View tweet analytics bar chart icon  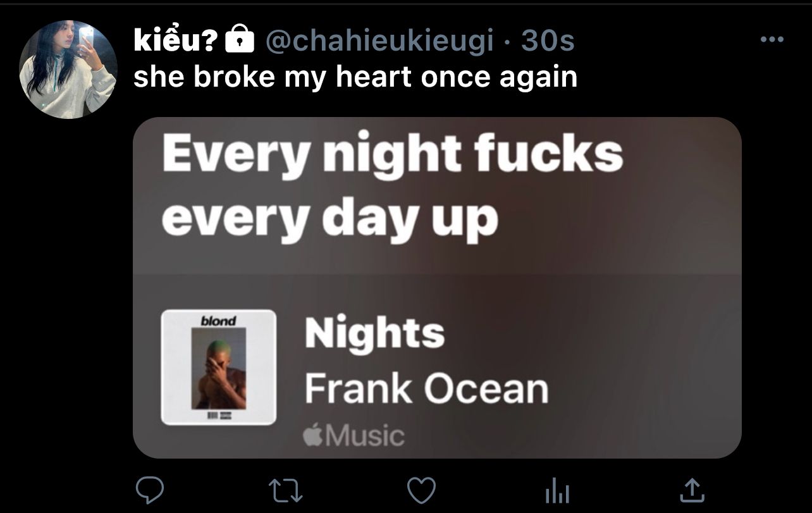(x=557, y=490)
